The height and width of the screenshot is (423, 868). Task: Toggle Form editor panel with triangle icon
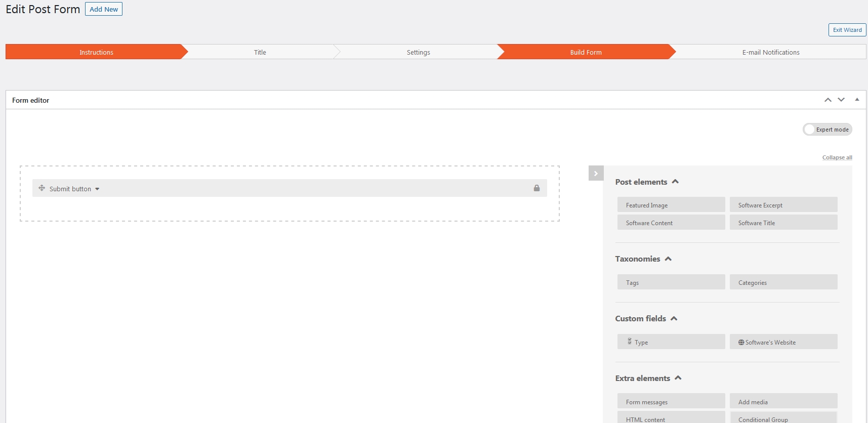[857, 100]
